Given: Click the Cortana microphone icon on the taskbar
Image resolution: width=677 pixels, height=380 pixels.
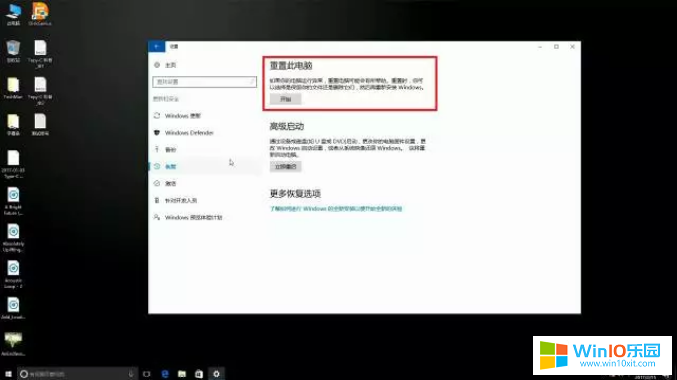Looking at the screenshot, I should click(x=131, y=374).
